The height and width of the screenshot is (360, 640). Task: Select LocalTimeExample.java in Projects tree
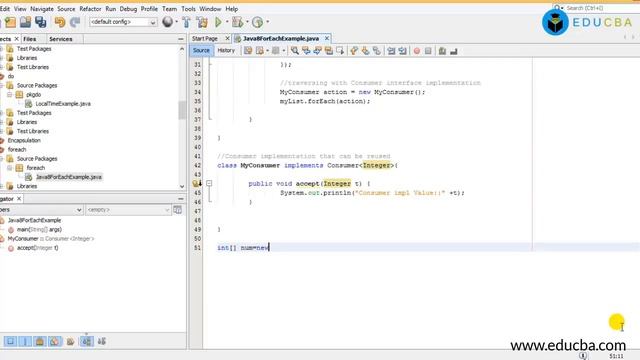[63, 104]
